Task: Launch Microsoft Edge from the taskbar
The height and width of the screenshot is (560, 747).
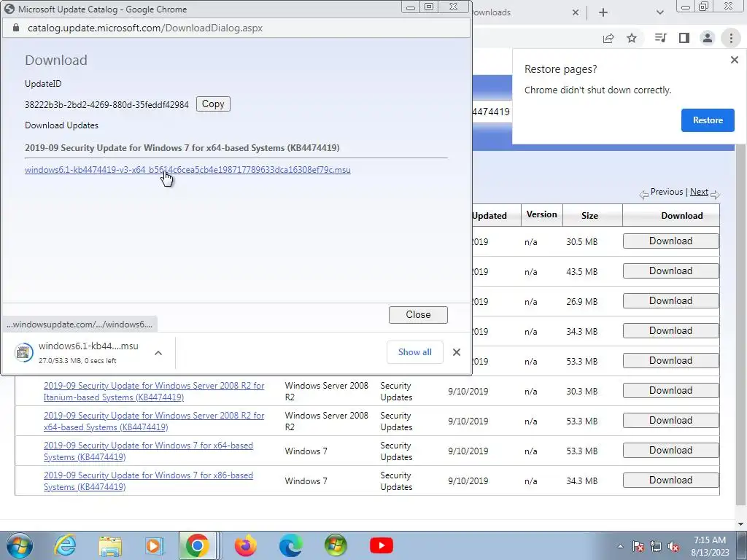Action: (290, 545)
